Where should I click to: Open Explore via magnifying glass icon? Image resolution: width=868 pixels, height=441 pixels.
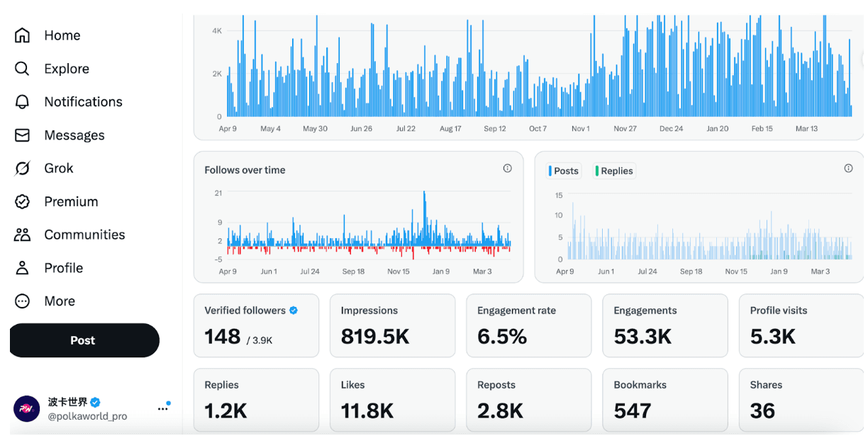(23, 69)
